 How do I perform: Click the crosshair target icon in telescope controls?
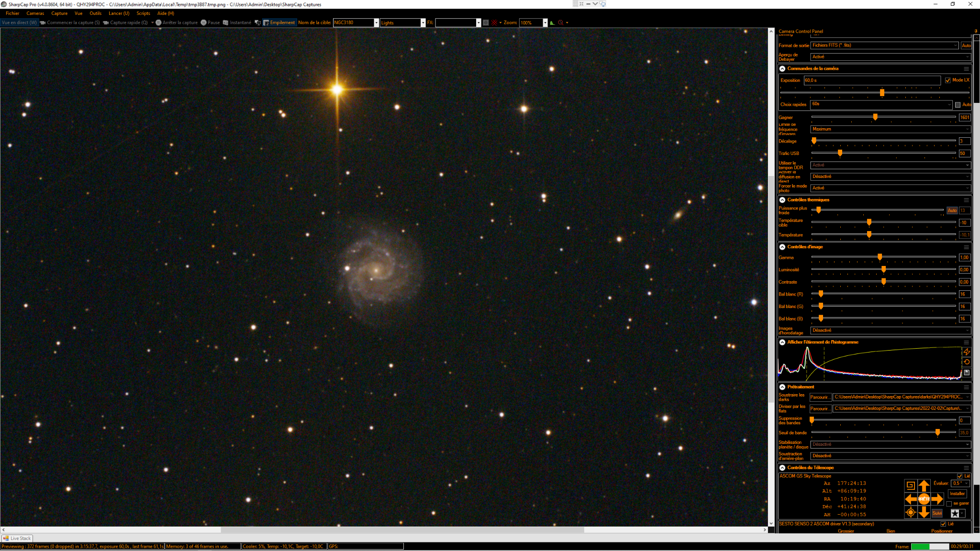click(911, 513)
